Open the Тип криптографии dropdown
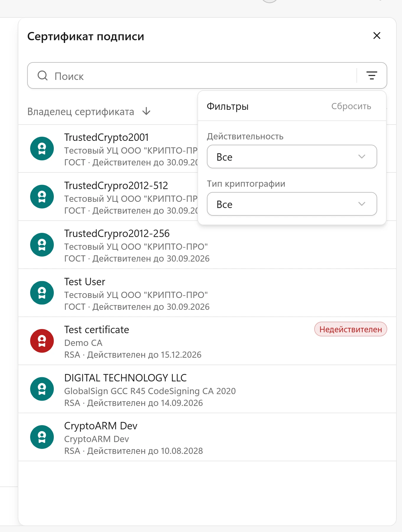 pos(292,204)
